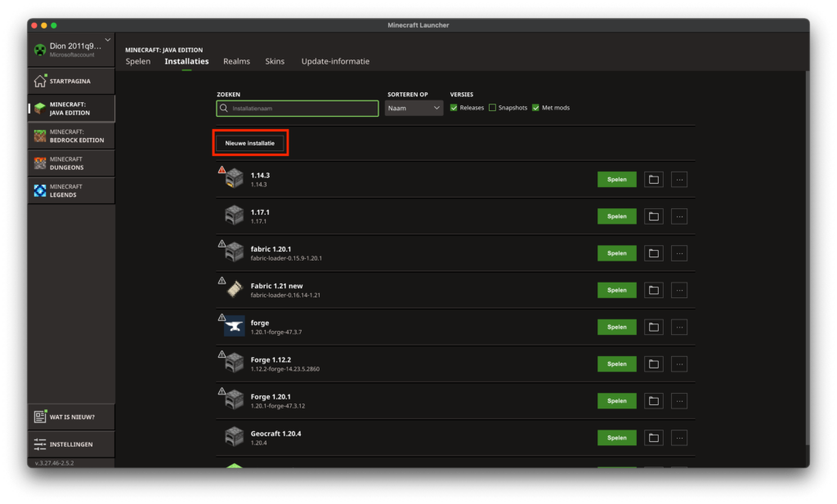Click the forge anvil installation icon
This screenshot has height=504, width=837.
[235, 326]
